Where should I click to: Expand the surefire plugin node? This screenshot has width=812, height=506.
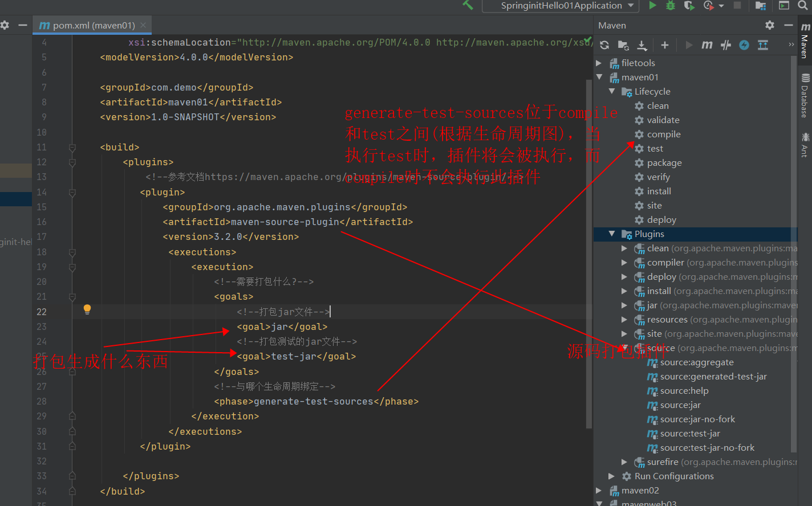[x=624, y=462]
